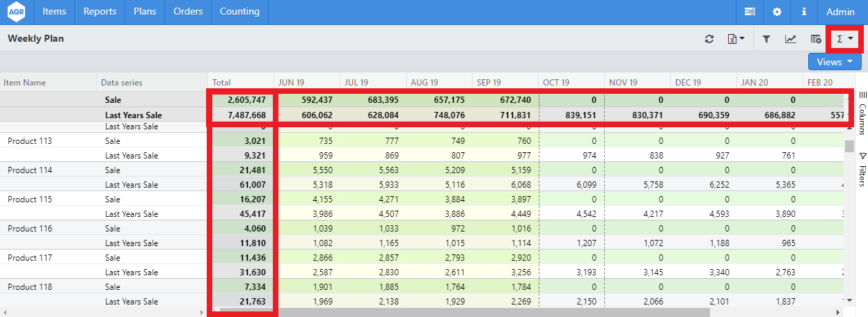Open the Orders menu
The width and height of the screenshot is (868, 317).
pyautogui.click(x=188, y=12)
